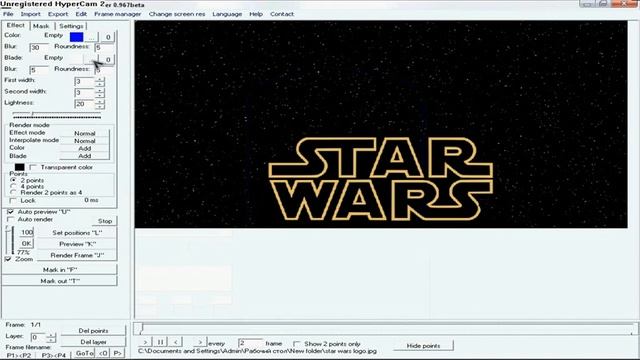Click the Del points button
Image resolution: width=640 pixels, height=360 pixels.
point(93,331)
